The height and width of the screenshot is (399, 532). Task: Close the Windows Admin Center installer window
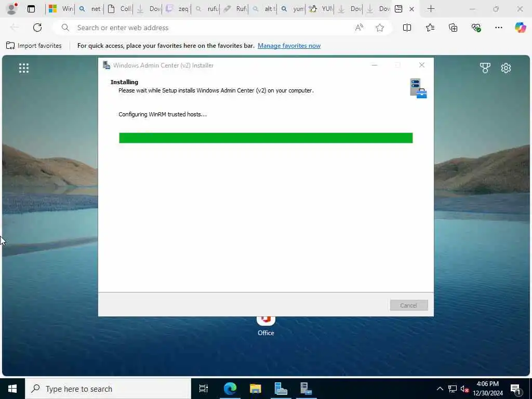[x=422, y=65]
